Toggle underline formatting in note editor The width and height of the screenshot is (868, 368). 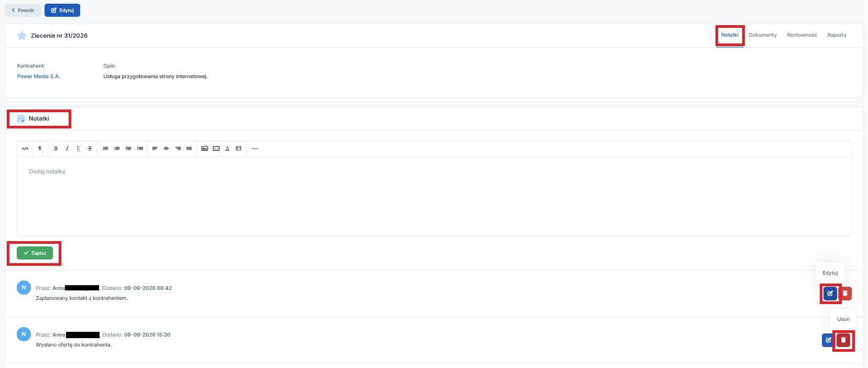(x=79, y=149)
